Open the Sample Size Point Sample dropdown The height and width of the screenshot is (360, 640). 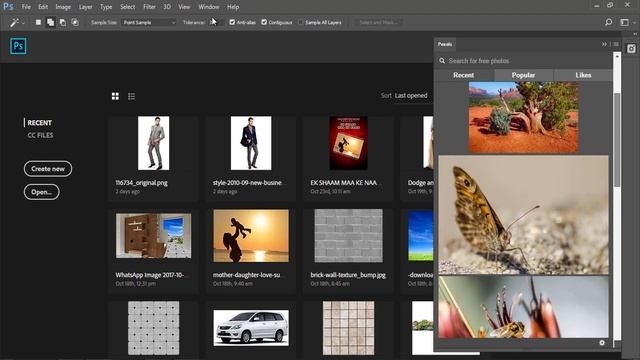(x=149, y=22)
